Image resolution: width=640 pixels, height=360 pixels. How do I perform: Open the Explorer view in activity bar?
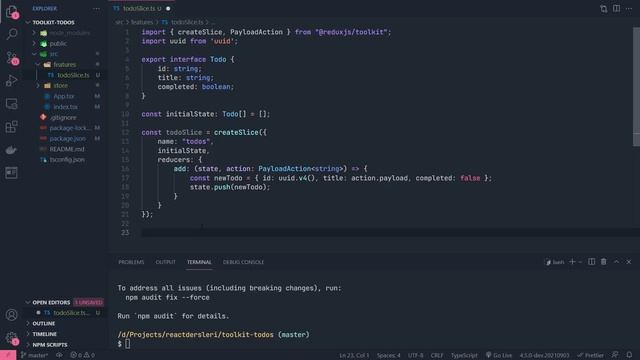pyautogui.click(x=11, y=12)
